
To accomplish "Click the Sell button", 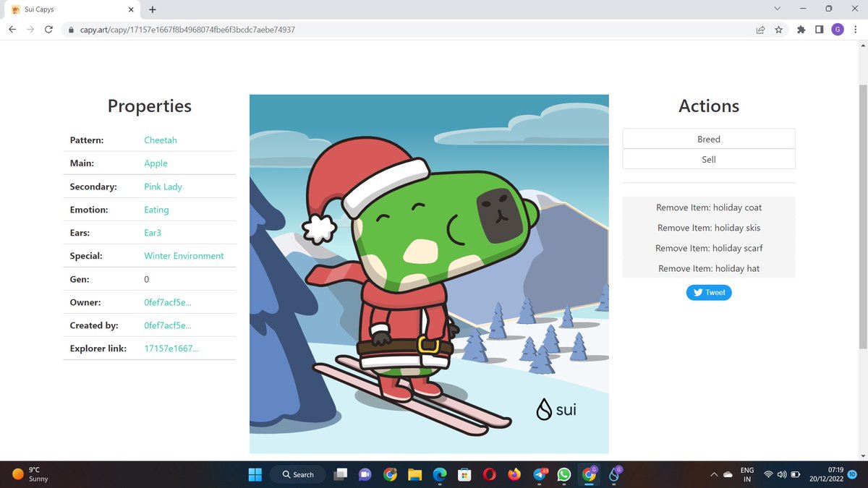I will [709, 159].
